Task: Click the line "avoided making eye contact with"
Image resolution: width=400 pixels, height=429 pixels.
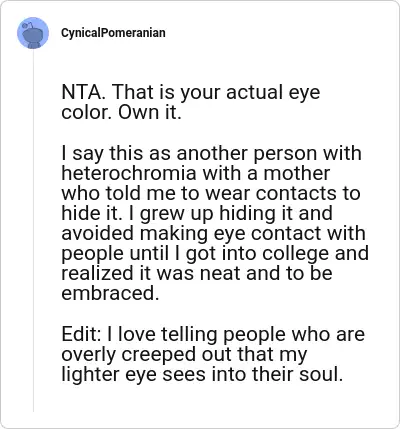Action: coord(214,233)
